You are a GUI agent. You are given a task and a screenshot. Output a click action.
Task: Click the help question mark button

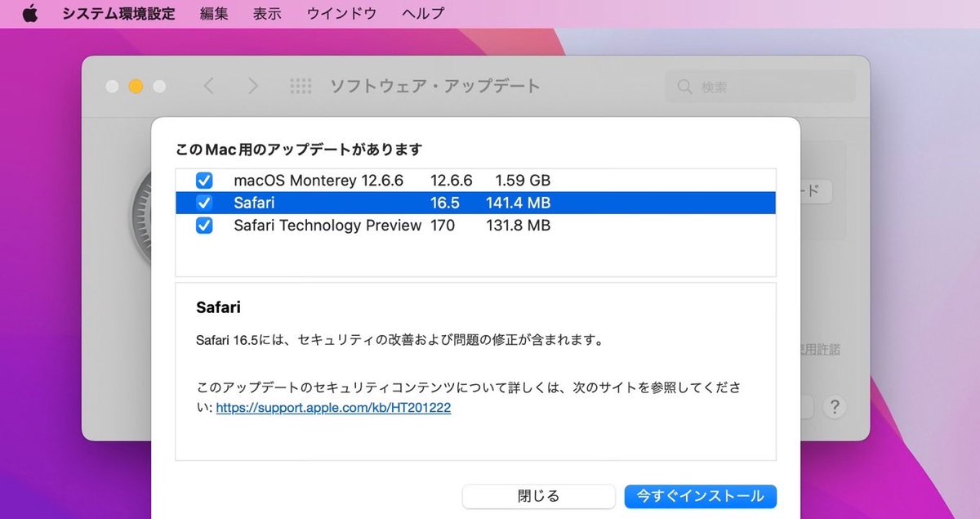[x=834, y=406]
